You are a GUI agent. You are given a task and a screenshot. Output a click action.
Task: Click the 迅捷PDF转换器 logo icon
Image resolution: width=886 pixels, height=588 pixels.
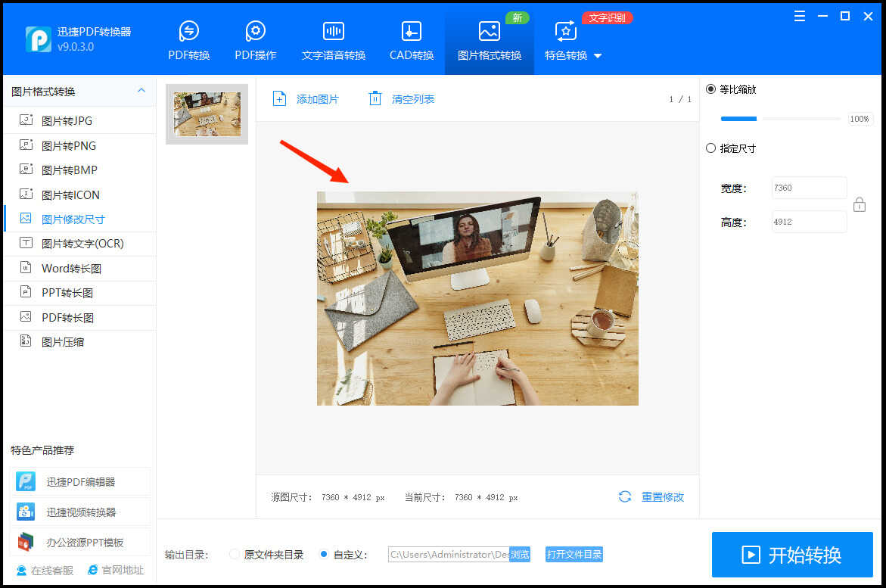[39, 39]
